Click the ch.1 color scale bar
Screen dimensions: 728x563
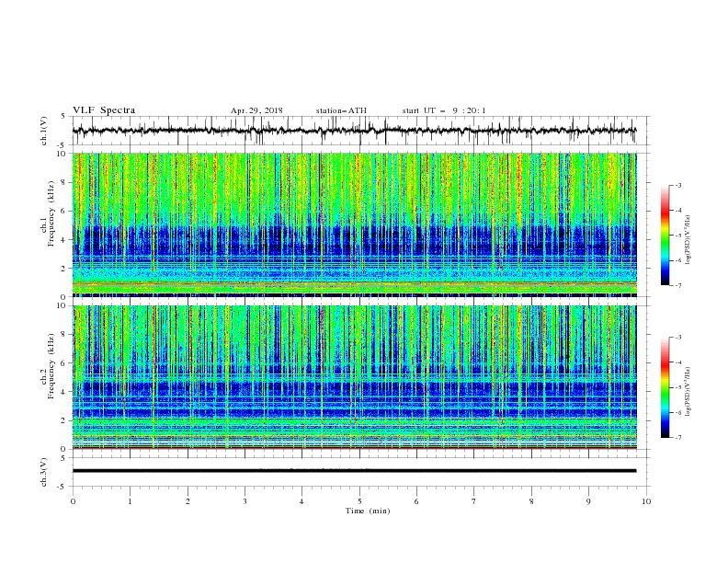tap(665, 236)
